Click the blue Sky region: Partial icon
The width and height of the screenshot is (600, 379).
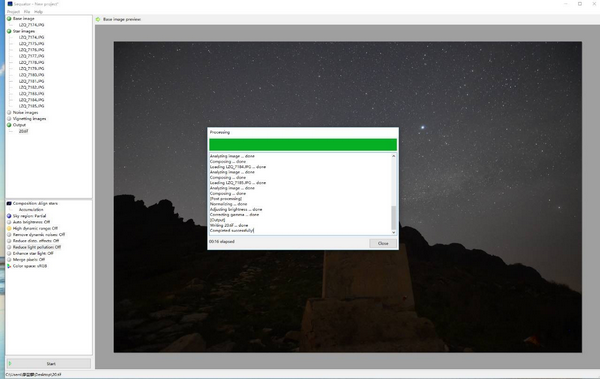9,216
